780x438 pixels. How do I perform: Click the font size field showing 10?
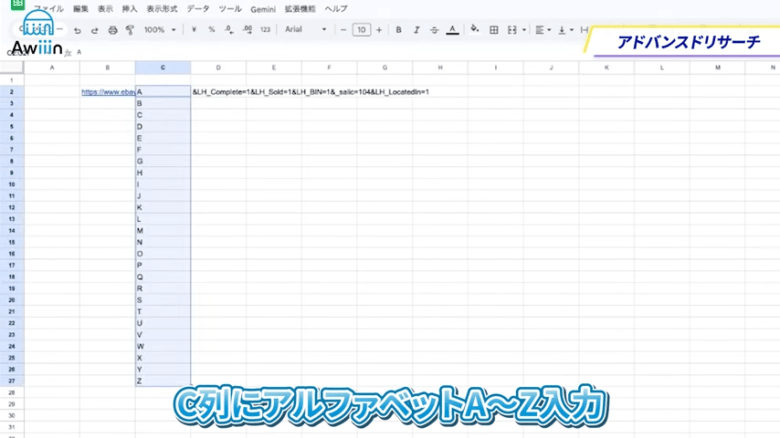[362, 30]
